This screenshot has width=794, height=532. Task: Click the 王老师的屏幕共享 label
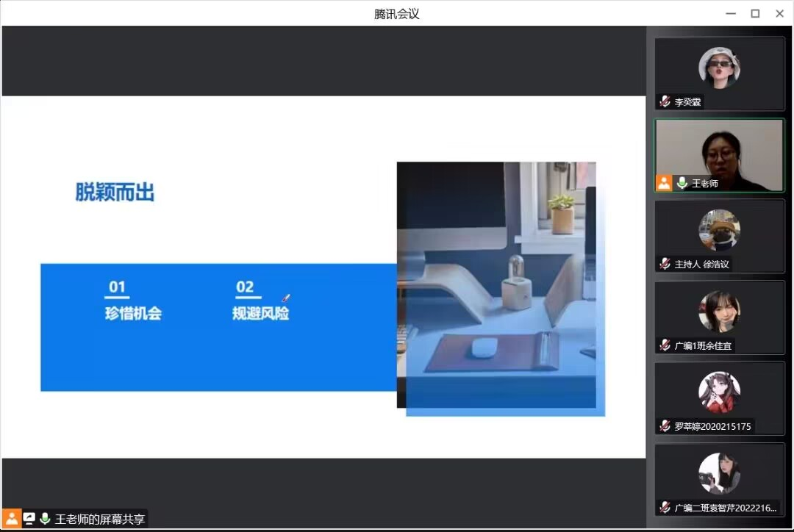pos(100,519)
